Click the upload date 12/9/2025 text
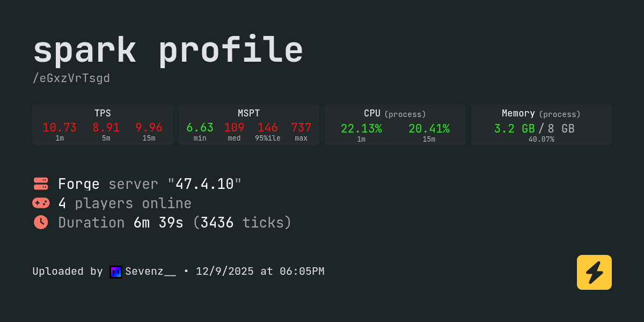Viewport: 644px width, 322px height. coord(224,272)
